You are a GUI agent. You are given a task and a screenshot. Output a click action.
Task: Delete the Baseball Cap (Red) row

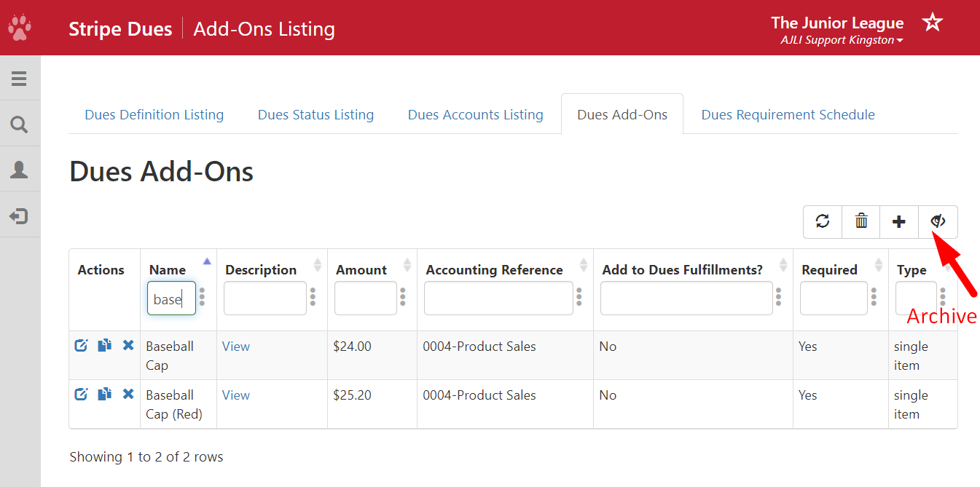[128, 395]
